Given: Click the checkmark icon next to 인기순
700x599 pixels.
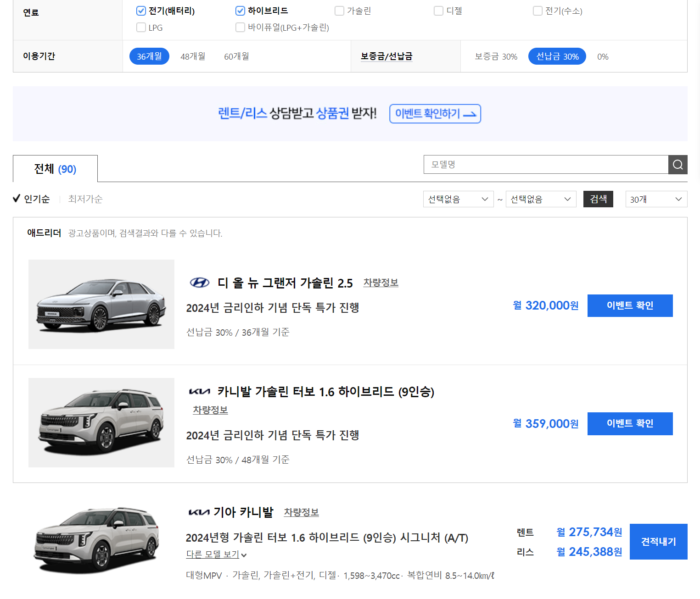Looking at the screenshot, I should [17, 198].
